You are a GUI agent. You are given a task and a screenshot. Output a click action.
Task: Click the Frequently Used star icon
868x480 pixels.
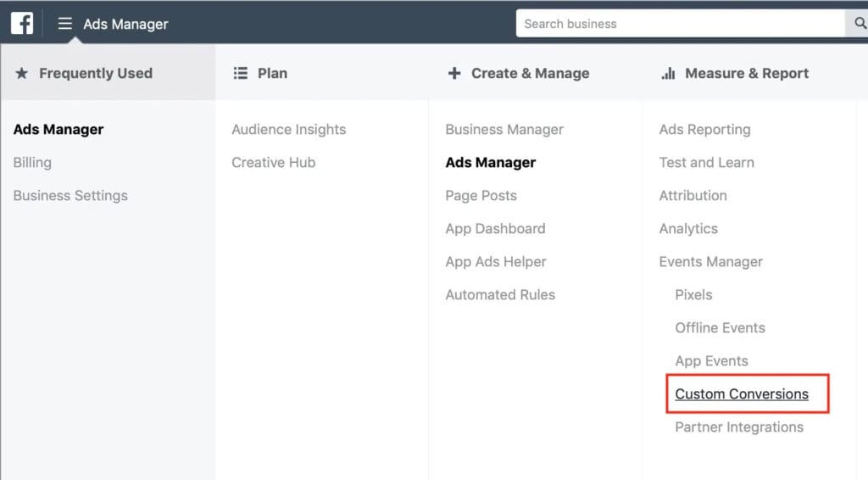[x=21, y=73]
